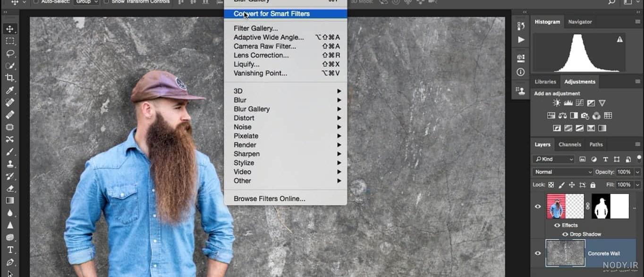Select the Eyedropper tool
This screenshot has height=277, width=644.
point(10,90)
